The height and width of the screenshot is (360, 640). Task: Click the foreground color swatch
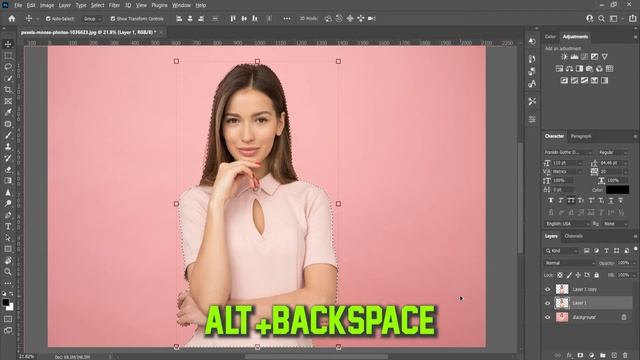click(5, 302)
